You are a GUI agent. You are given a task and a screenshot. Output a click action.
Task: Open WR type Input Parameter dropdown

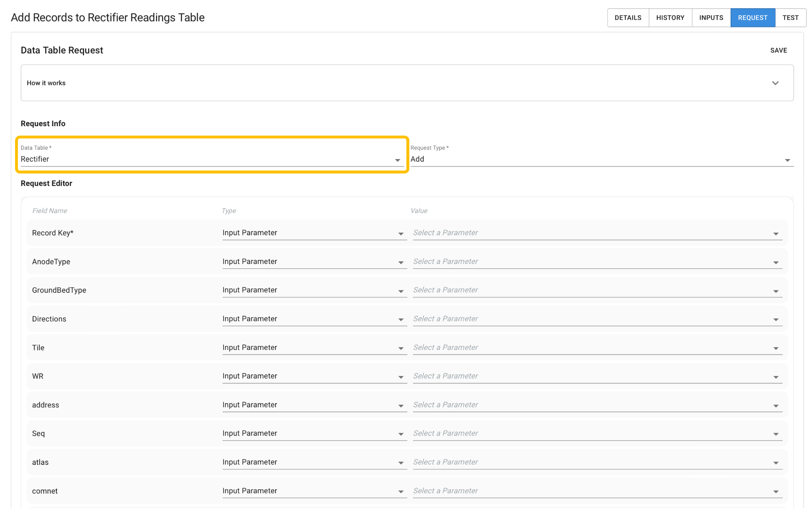click(313, 376)
